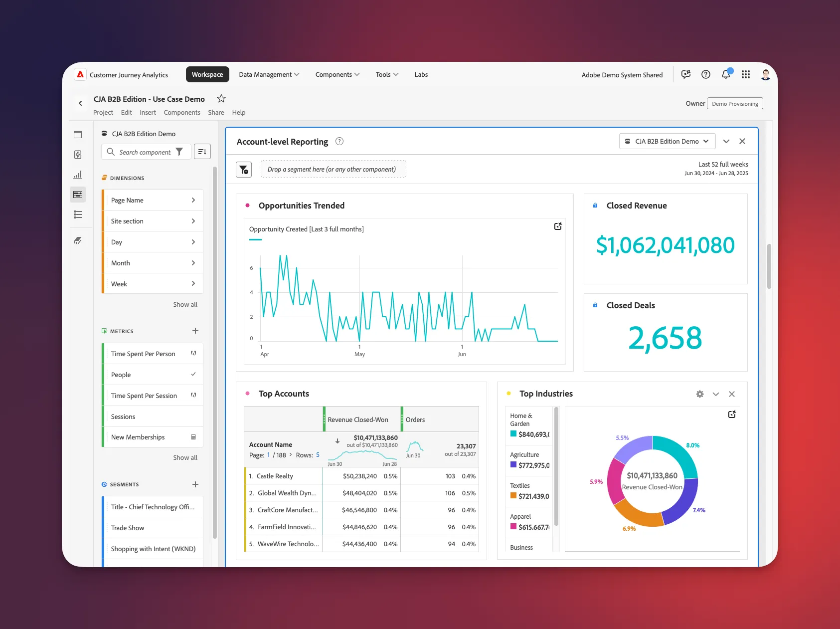The height and width of the screenshot is (629, 840).
Task: Favorite the project with the star icon
Action: tap(221, 98)
